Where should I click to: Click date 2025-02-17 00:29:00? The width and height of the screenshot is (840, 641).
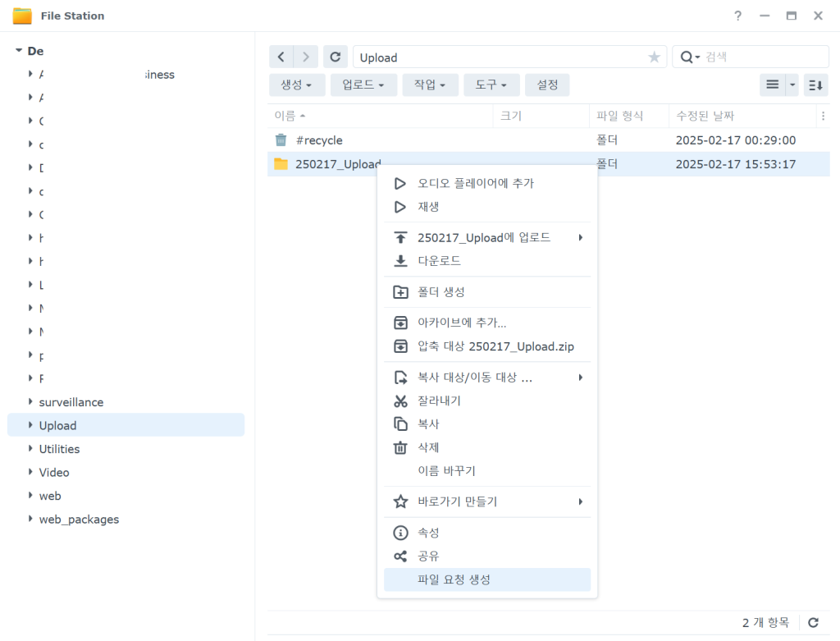736,140
